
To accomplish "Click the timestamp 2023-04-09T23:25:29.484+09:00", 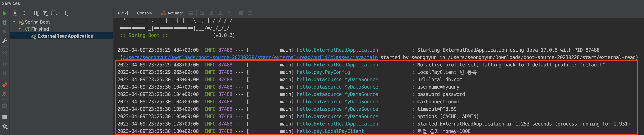I will 158,50.
